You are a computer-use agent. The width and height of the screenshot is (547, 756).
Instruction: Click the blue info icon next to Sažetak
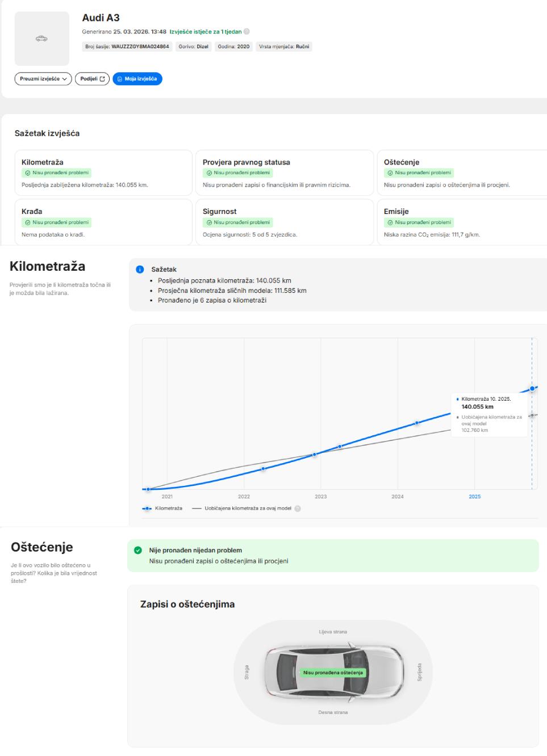(x=140, y=270)
